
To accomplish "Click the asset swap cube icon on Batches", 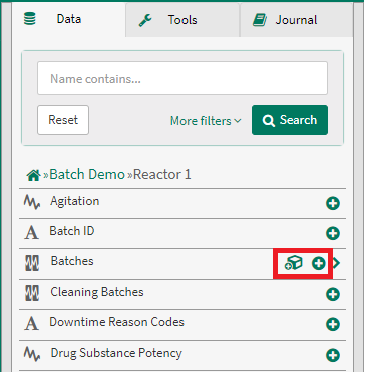I will click(293, 263).
